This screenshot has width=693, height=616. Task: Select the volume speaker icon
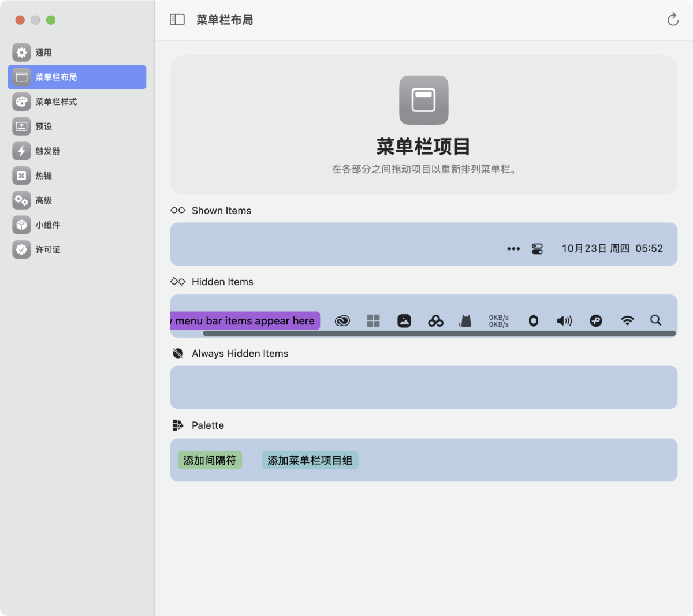564,320
